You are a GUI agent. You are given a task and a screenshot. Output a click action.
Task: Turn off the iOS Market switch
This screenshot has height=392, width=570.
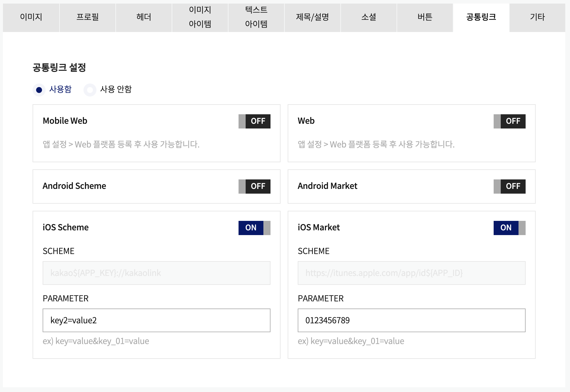(509, 228)
